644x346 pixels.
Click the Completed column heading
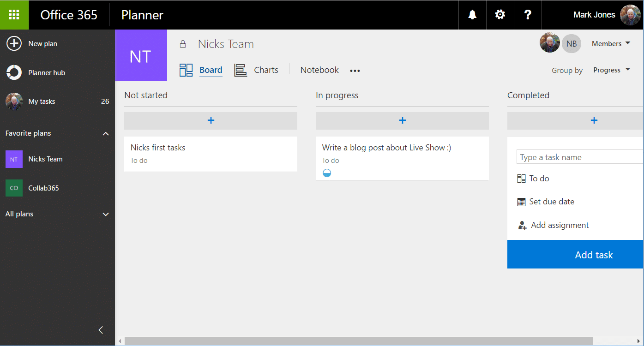(528, 95)
